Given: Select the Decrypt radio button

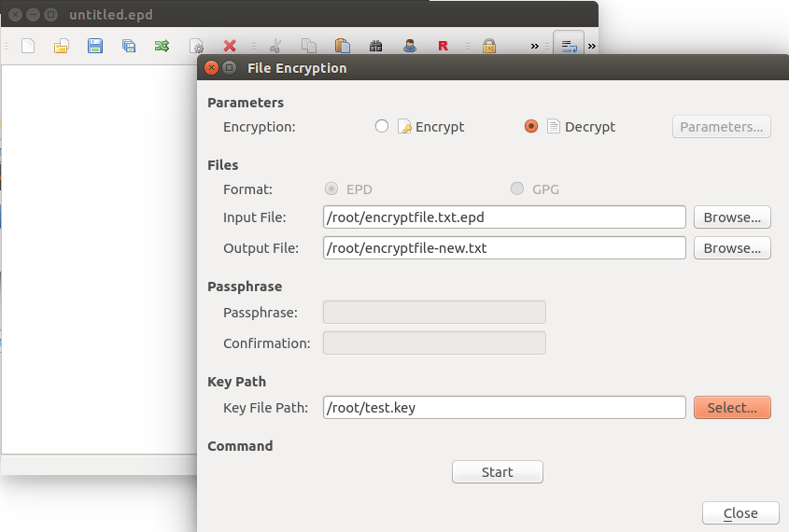Looking at the screenshot, I should pyautogui.click(x=531, y=127).
